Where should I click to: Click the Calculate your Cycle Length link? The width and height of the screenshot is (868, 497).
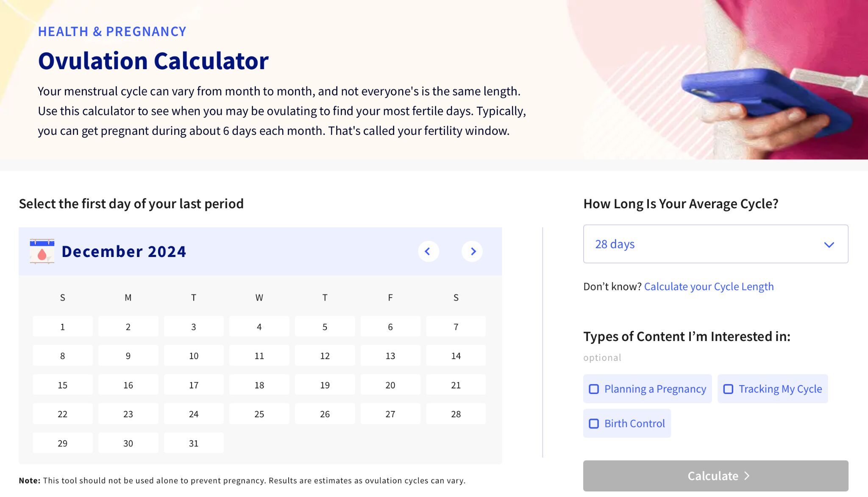tap(709, 286)
